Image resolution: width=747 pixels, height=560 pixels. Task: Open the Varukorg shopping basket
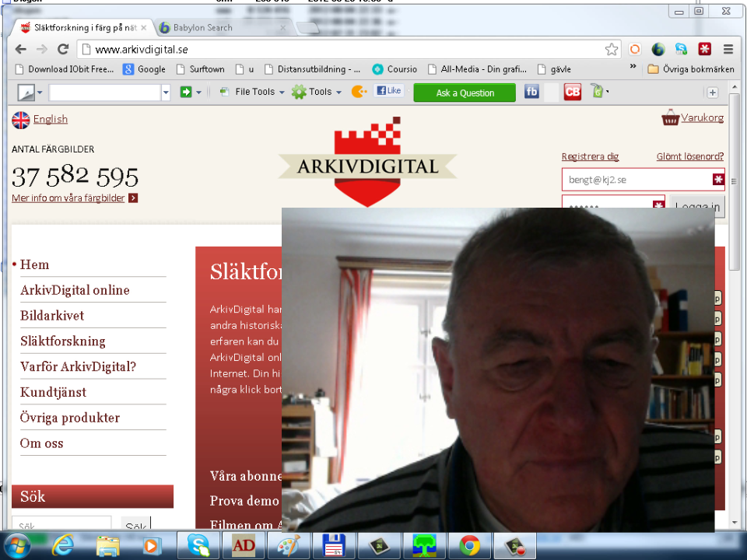693,118
